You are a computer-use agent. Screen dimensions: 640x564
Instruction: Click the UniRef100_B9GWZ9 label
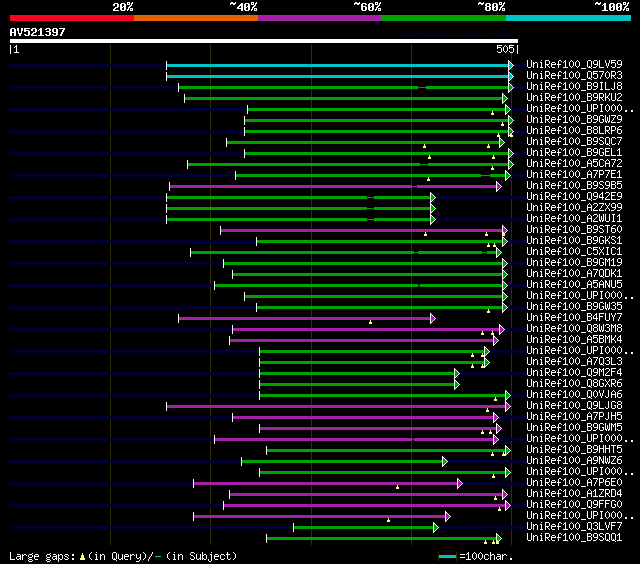click(574, 120)
